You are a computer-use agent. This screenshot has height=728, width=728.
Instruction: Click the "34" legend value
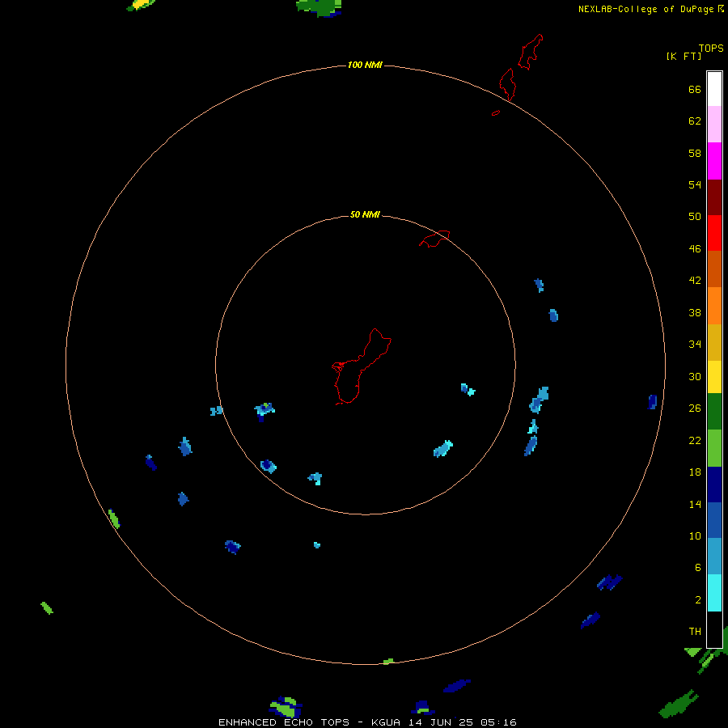tap(695, 345)
